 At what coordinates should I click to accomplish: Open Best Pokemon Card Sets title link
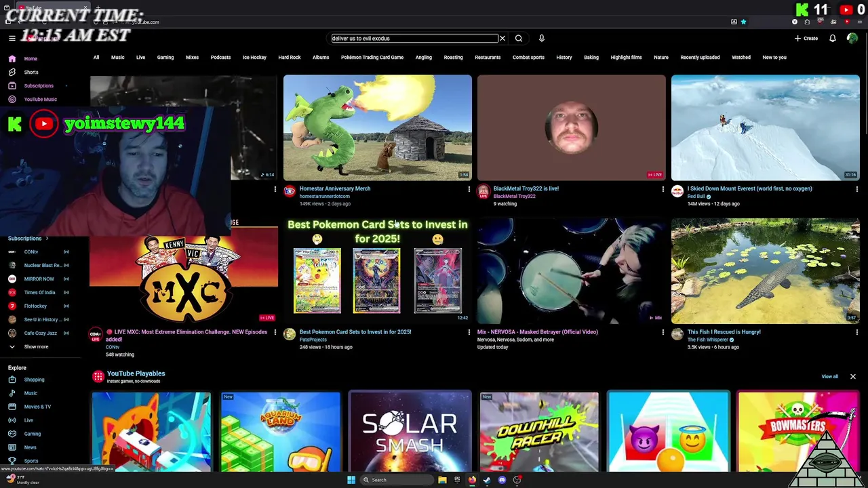[x=355, y=332]
